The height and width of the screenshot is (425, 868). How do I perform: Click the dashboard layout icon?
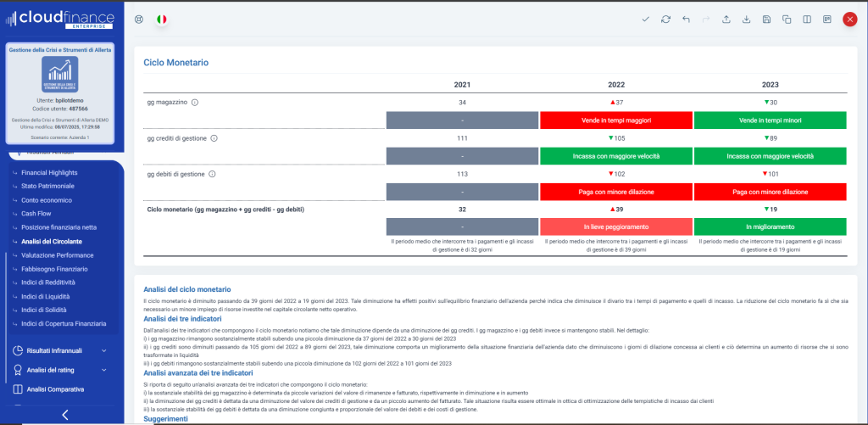pos(827,20)
